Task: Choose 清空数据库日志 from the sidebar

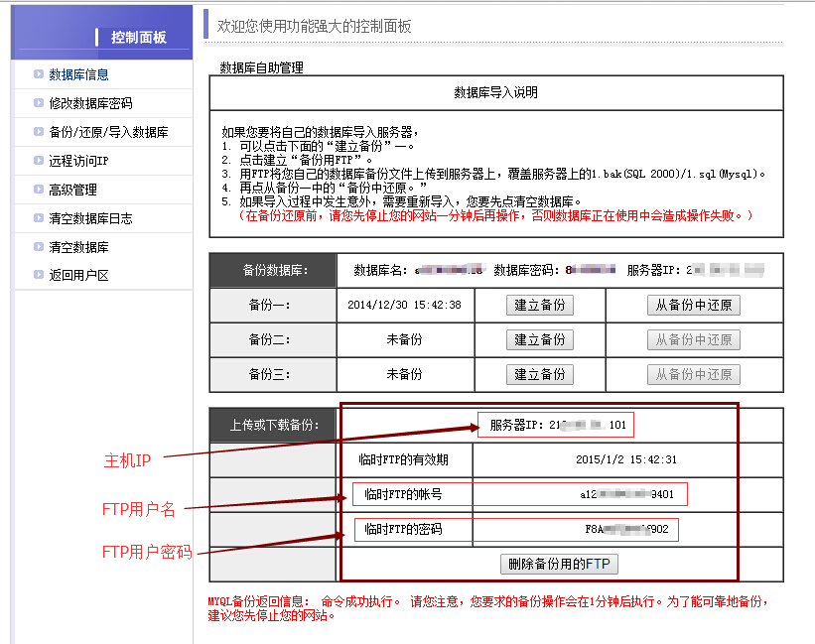Action: [90, 218]
